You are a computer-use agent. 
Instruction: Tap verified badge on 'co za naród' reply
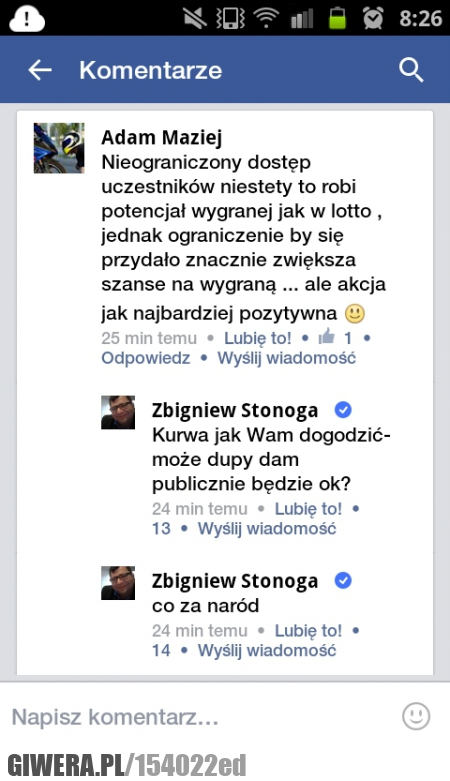[x=343, y=581]
